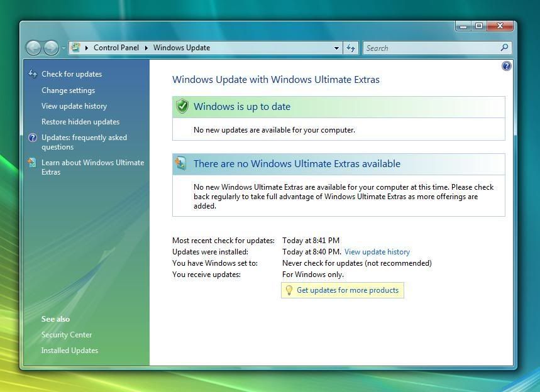
Task: Click 'Never check for updates (not recommended)' text
Action: pyautogui.click(x=357, y=263)
